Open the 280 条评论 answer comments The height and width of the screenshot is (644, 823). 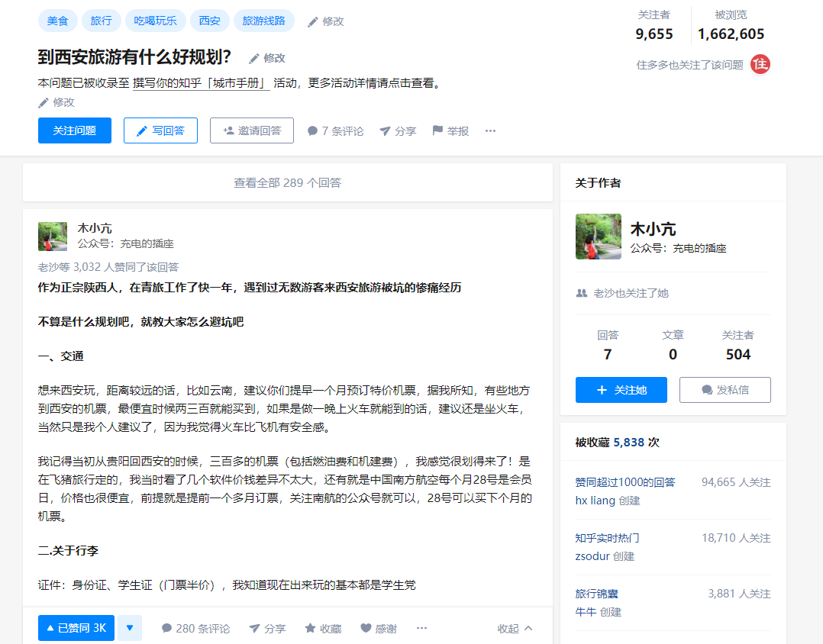pyautogui.click(x=195, y=628)
